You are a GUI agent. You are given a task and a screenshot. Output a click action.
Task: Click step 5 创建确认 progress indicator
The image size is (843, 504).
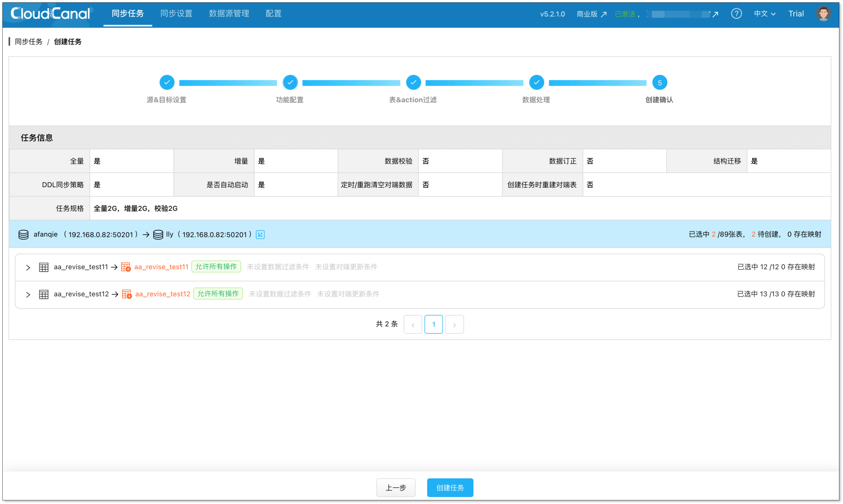click(660, 82)
